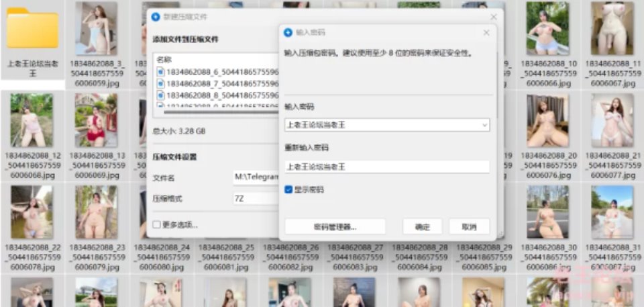Click file name 1834862088_28_5044186575596006084.jpg
Image resolution: width=644 pixels, height=307 pixels.
click(x=420, y=257)
